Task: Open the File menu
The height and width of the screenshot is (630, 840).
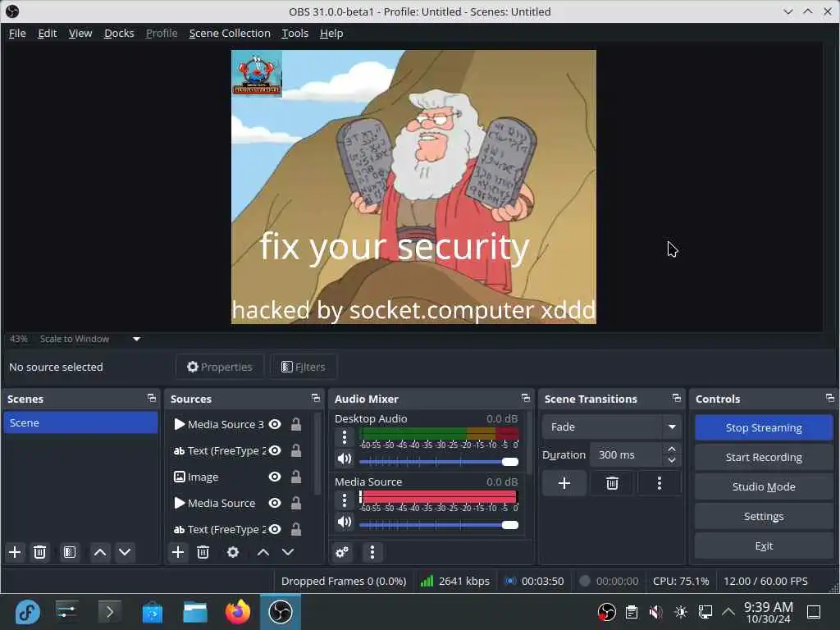Action: pos(17,33)
